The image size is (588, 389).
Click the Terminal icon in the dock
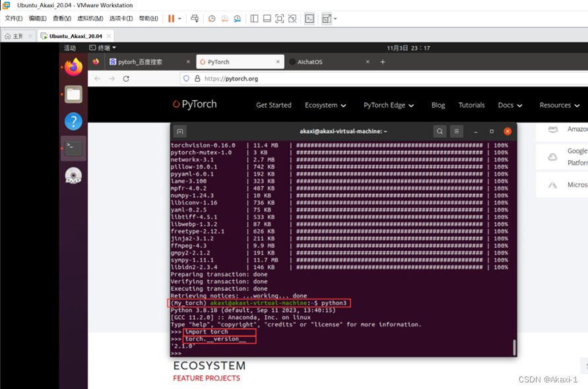pyautogui.click(x=73, y=148)
